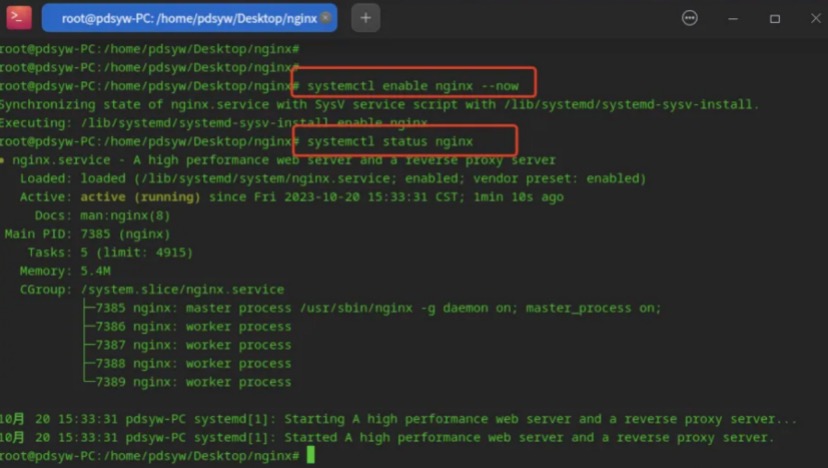Screen dimensions: 828x468
Task: Click the active (running) status text
Action: click(140, 197)
